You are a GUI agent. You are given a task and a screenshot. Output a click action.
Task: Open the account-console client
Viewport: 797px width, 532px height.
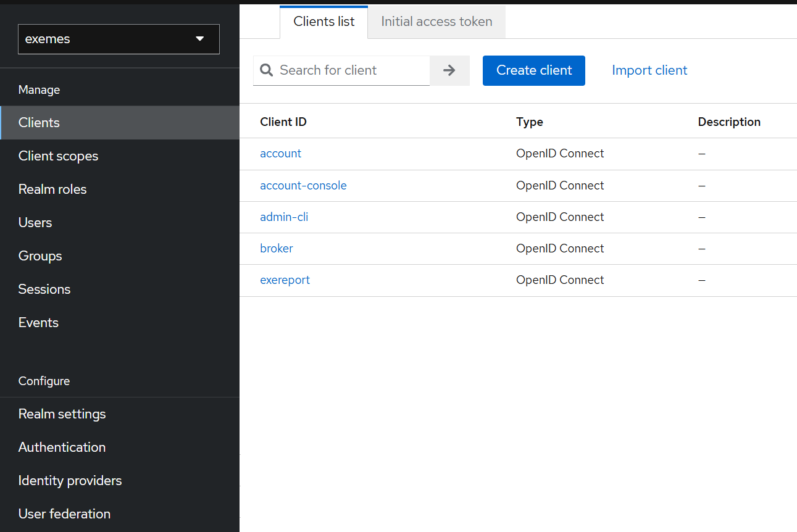point(303,186)
